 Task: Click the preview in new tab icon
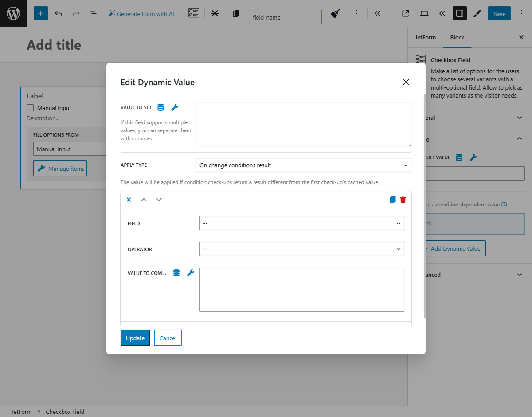click(x=405, y=13)
